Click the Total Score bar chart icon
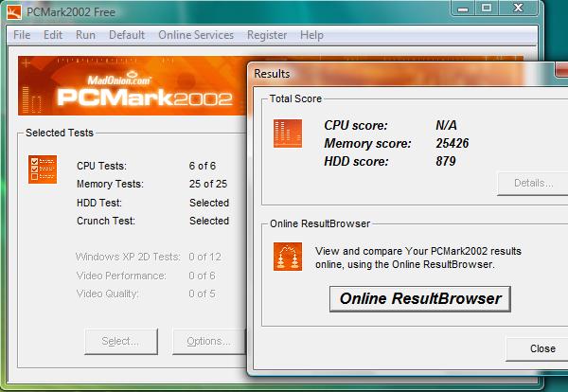Image resolution: width=568 pixels, height=392 pixels. 288,134
